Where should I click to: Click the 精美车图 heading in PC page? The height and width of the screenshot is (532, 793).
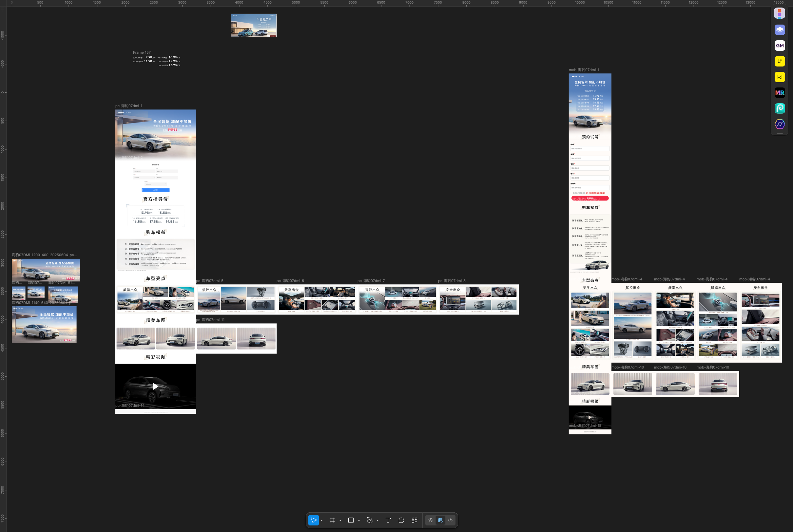[x=155, y=321]
